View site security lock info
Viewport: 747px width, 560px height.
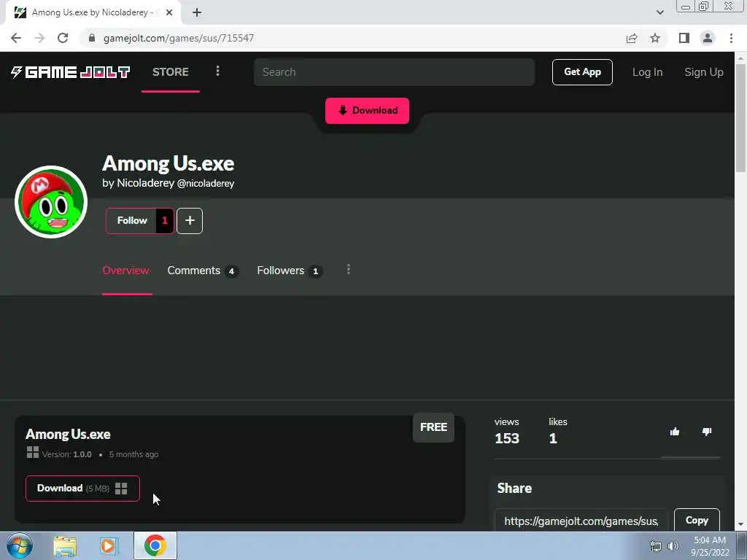point(92,38)
